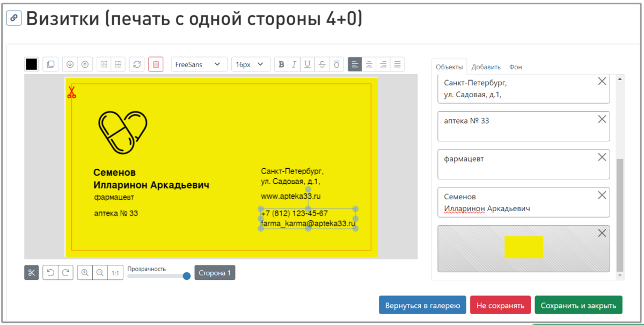Zoom in on the business card canvas
This screenshot has width=644, height=325.
(85, 273)
